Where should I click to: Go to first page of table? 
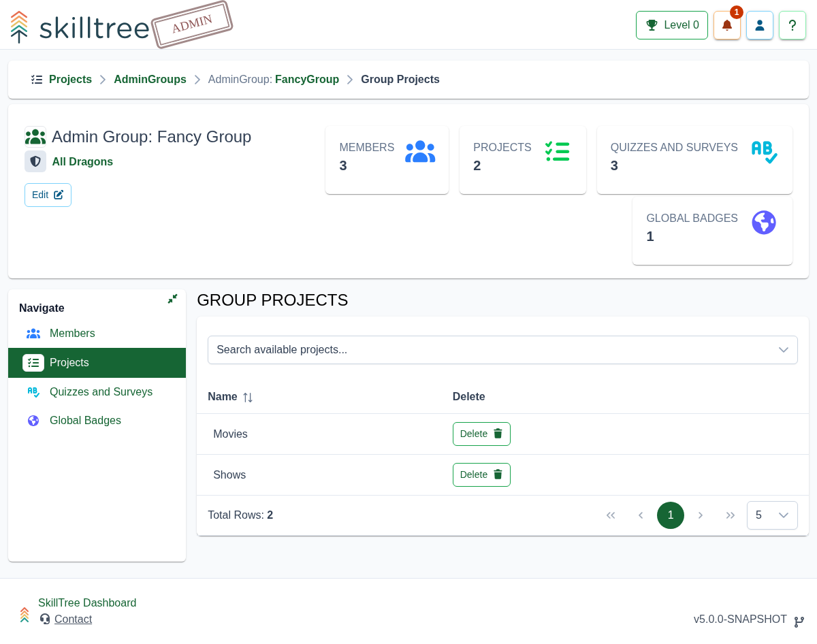611,515
